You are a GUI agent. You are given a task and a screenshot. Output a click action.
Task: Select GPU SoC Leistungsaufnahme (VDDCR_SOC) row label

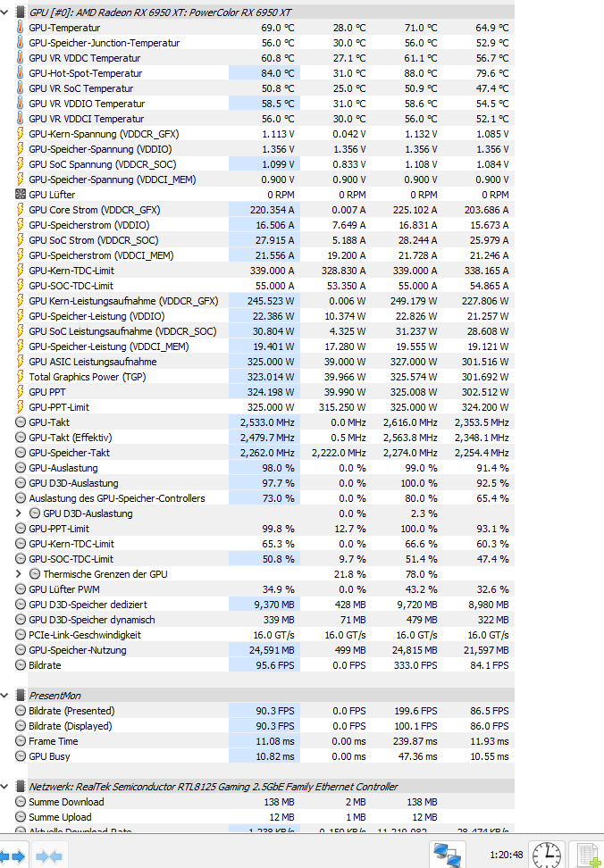click(x=122, y=331)
